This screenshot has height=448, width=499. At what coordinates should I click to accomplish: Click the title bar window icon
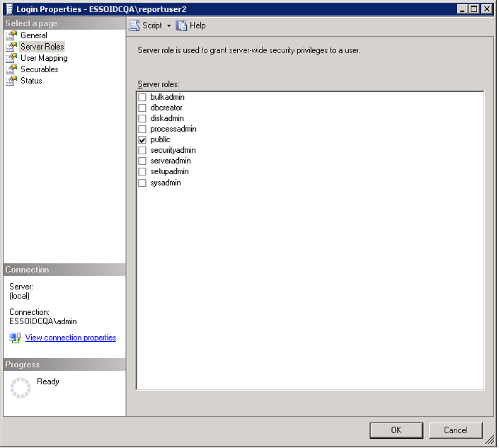tap(9, 9)
